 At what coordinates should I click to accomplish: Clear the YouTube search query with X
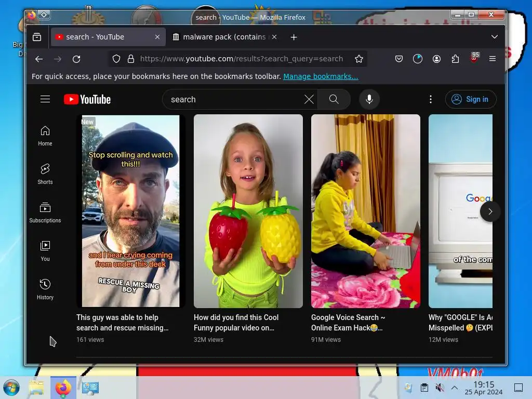pyautogui.click(x=309, y=99)
